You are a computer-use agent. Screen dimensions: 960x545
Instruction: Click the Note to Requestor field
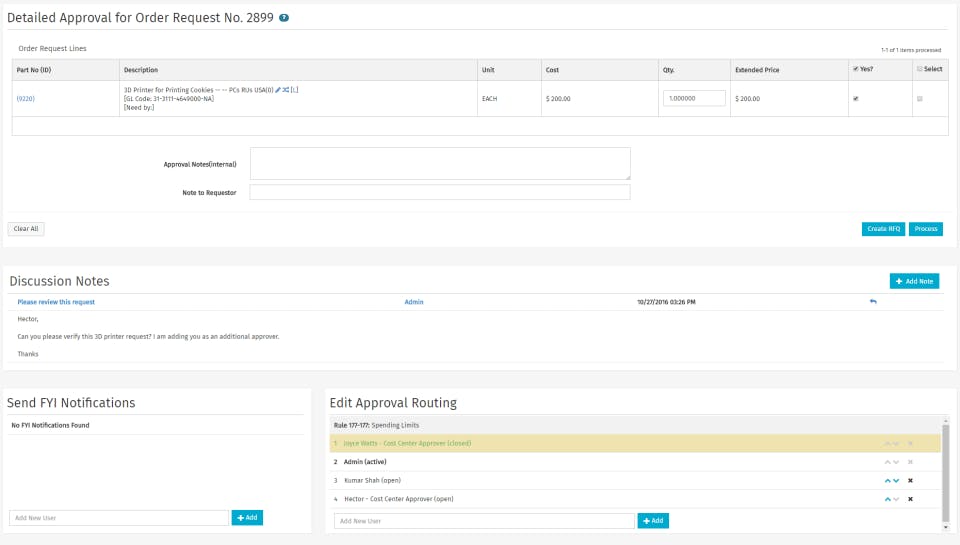(x=440, y=192)
